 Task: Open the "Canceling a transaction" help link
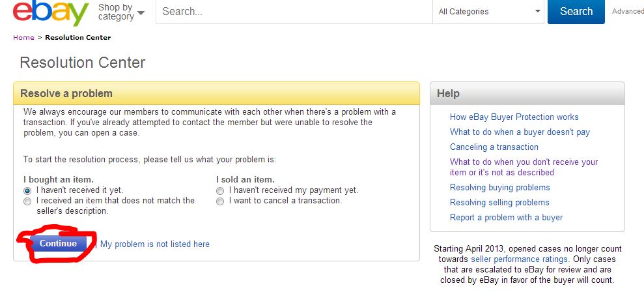tap(494, 147)
